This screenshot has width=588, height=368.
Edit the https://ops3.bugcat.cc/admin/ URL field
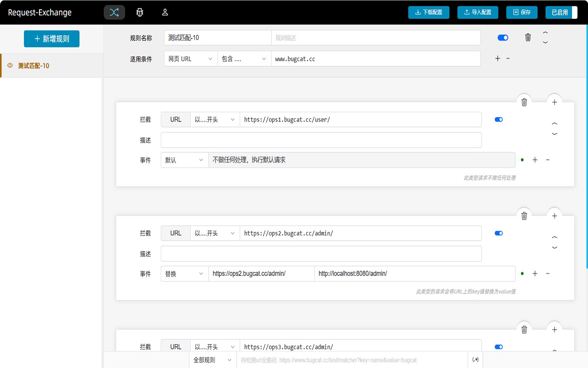[x=361, y=346]
